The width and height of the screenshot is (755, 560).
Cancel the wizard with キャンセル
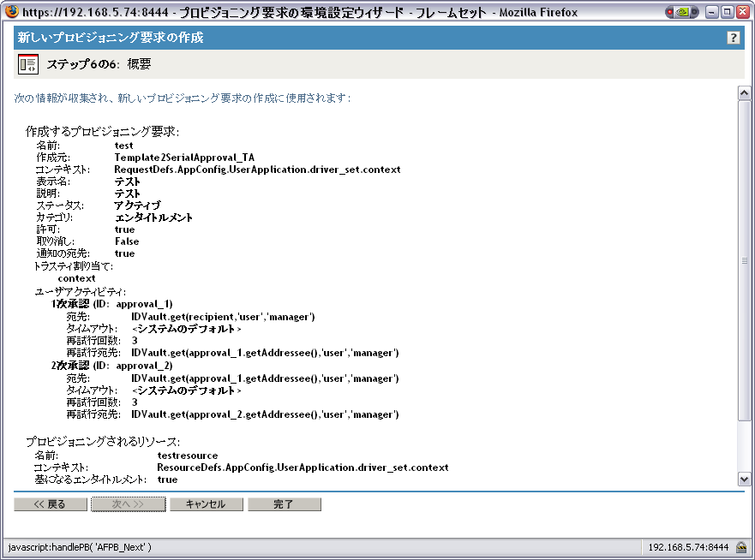coord(206,504)
